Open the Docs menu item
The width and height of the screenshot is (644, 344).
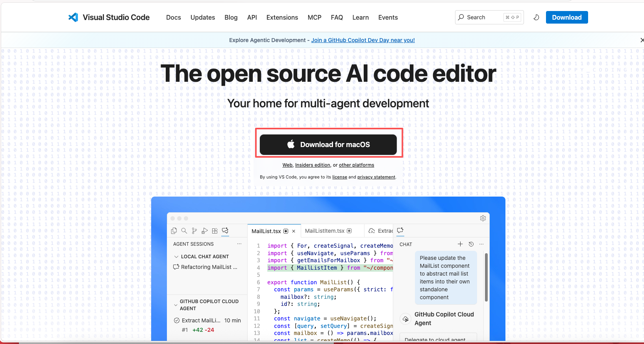pyautogui.click(x=174, y=17)
